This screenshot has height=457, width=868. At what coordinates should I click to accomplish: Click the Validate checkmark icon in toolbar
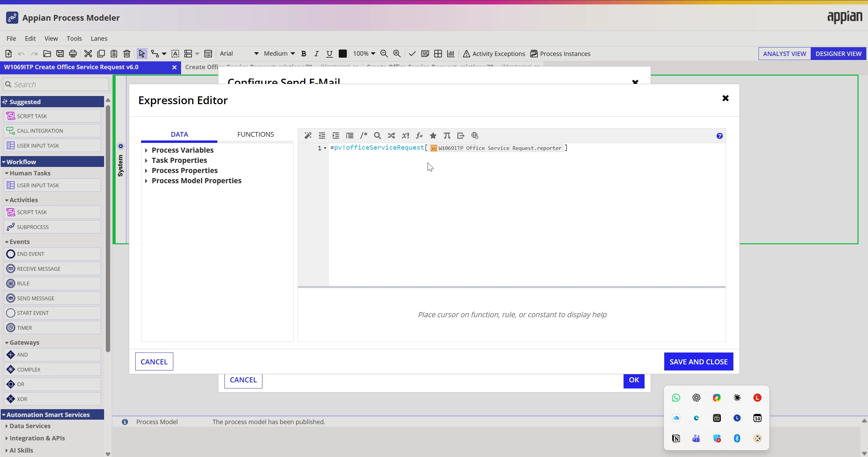(412, 54)
